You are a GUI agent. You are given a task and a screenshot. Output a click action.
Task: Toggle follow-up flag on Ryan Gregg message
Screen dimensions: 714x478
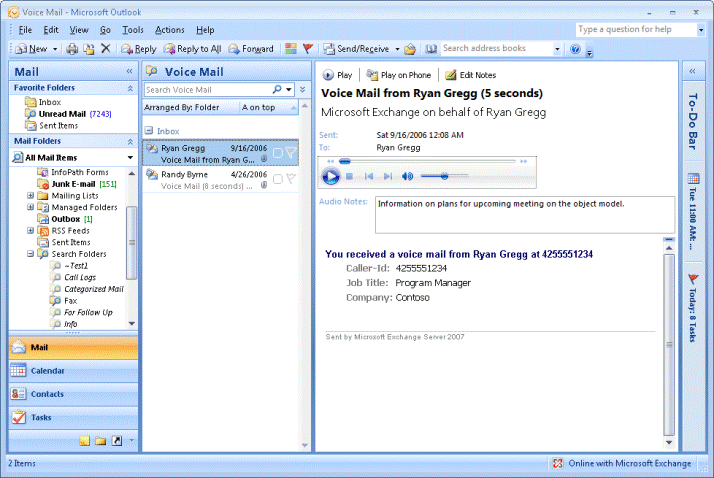[x=291, y=153]
